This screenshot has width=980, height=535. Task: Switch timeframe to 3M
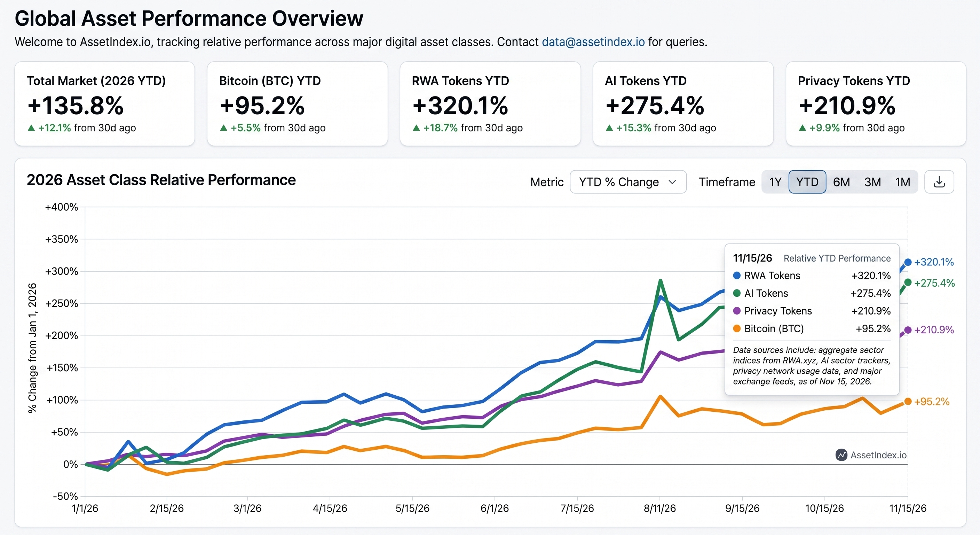pyautogui.click(x=872, y=182)
